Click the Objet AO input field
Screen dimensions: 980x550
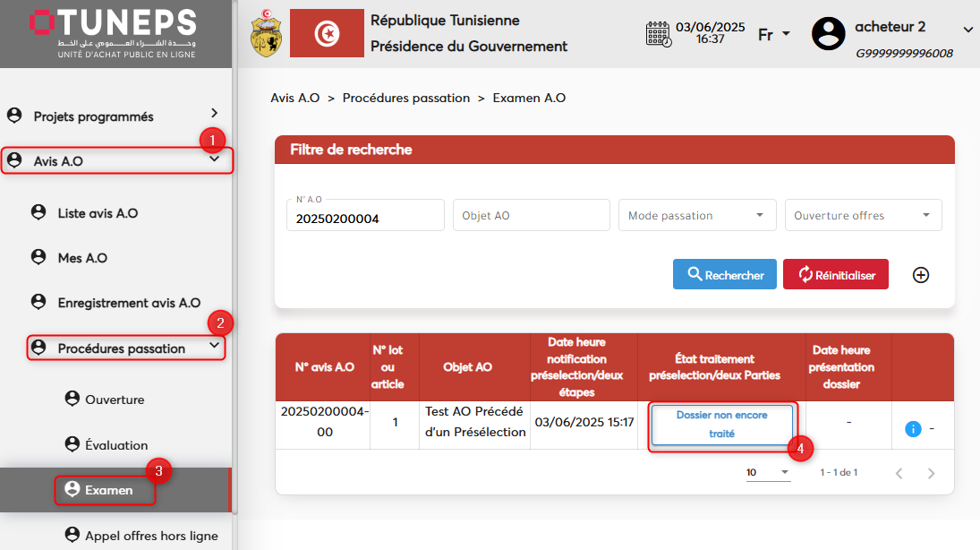(531, 215)
